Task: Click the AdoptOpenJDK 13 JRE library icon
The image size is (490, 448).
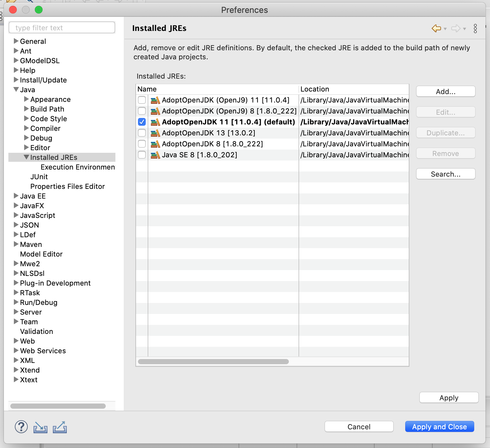Action: pyautogui.click(x=155, y=133)
